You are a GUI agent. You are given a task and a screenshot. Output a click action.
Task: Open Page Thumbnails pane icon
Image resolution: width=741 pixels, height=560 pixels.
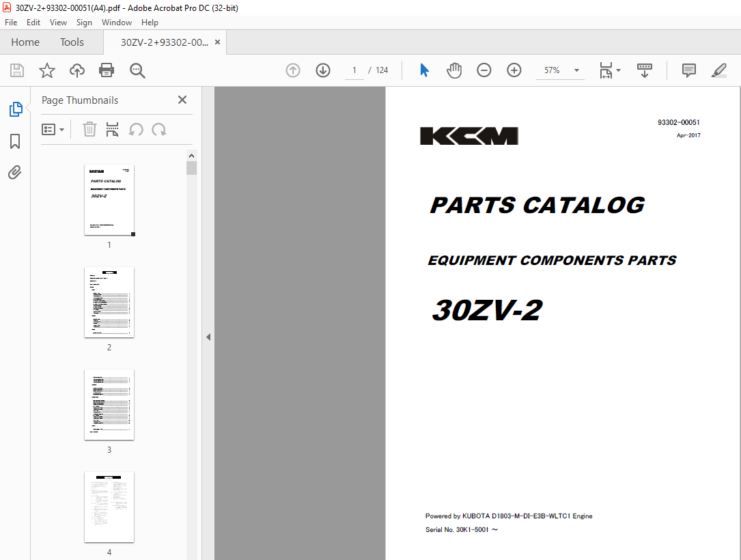coord(16,109)
